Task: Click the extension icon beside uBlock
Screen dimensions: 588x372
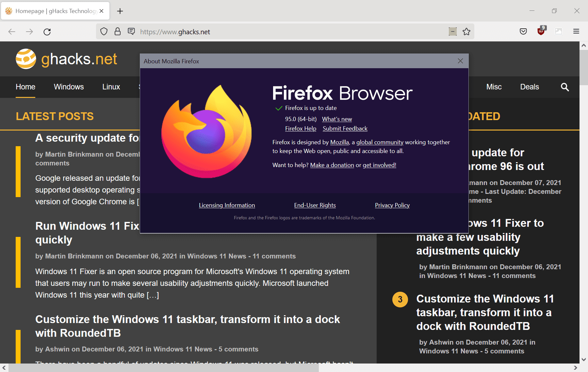Action: click(559, 32)
